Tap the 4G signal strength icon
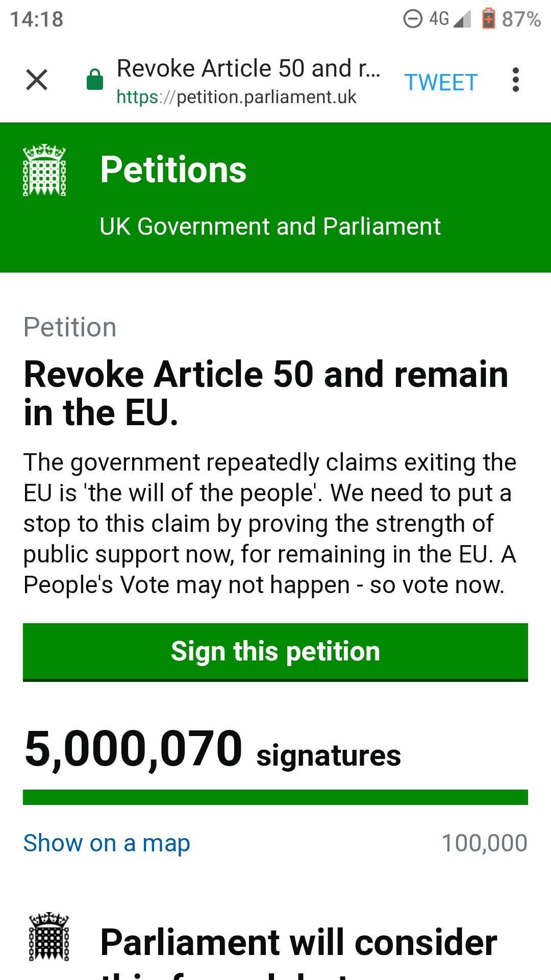Screen dimensions: 551x980 tap(462, 19)
